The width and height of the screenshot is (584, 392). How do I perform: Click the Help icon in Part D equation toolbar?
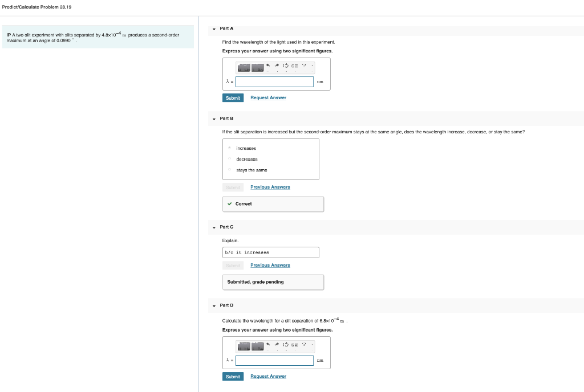click(x=303, y=344)
